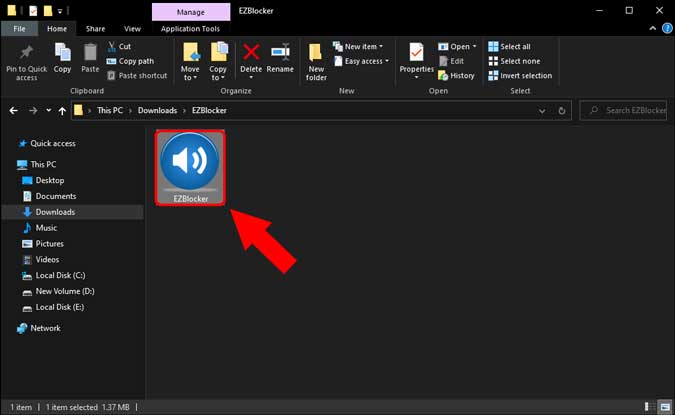Click the Properties icon
This screenshot has height=415, width=675.
coord(416,53)
